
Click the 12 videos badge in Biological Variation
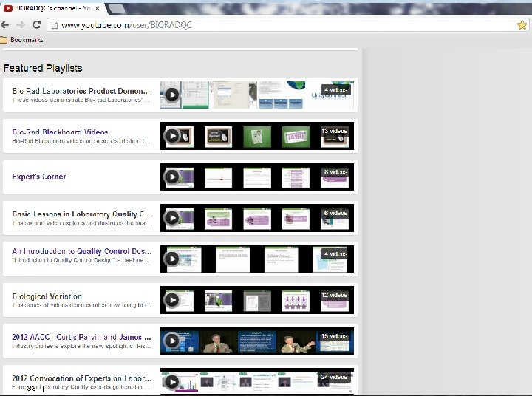point(334,295)
